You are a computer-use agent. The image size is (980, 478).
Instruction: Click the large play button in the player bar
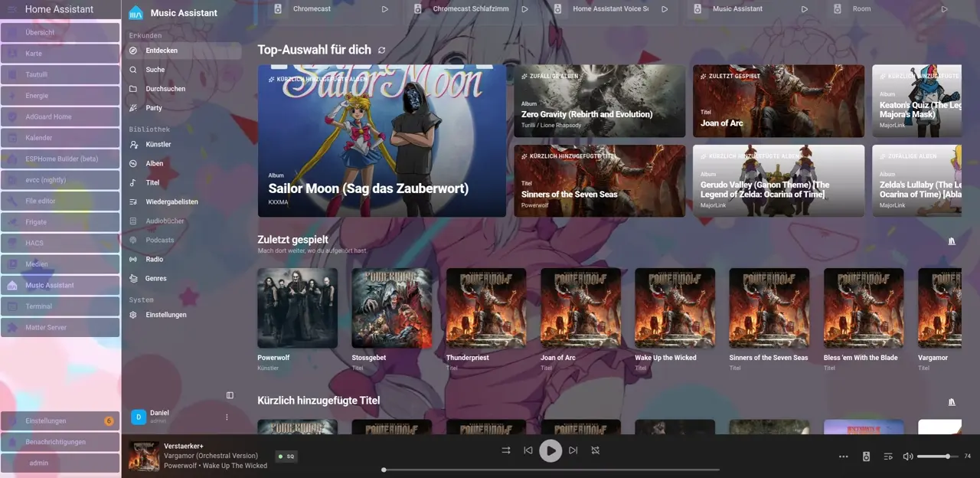coord(550,450)
